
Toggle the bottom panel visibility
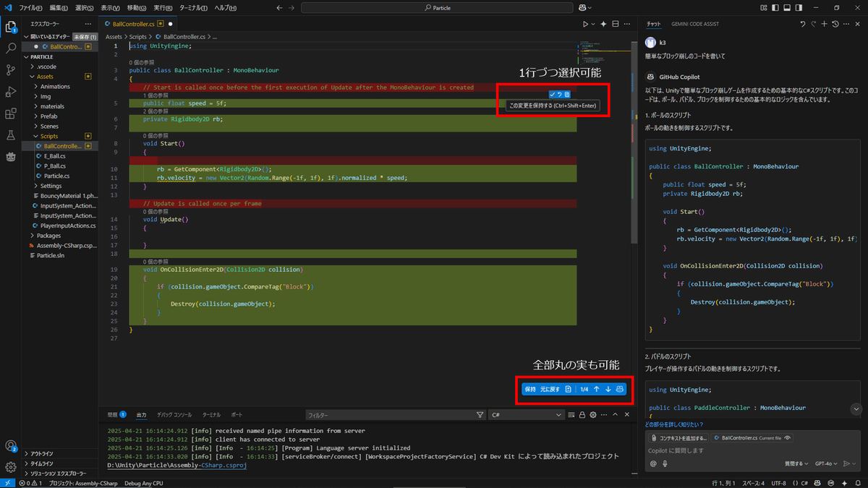788,7
